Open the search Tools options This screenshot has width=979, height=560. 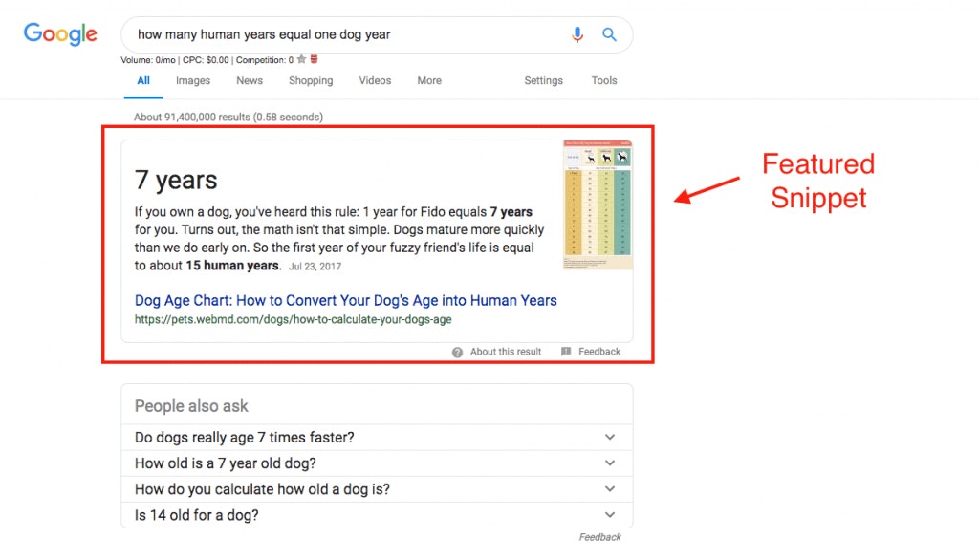[x=604, y=81]
